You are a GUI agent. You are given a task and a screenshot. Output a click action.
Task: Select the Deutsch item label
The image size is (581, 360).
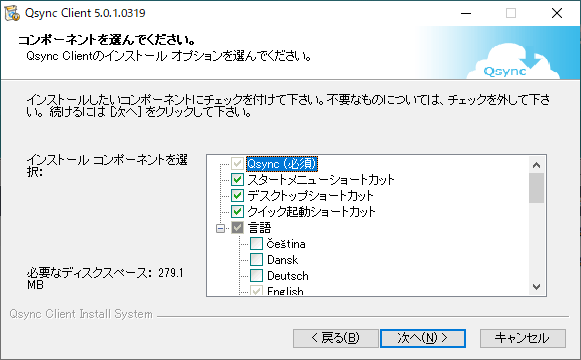(288, 276)
